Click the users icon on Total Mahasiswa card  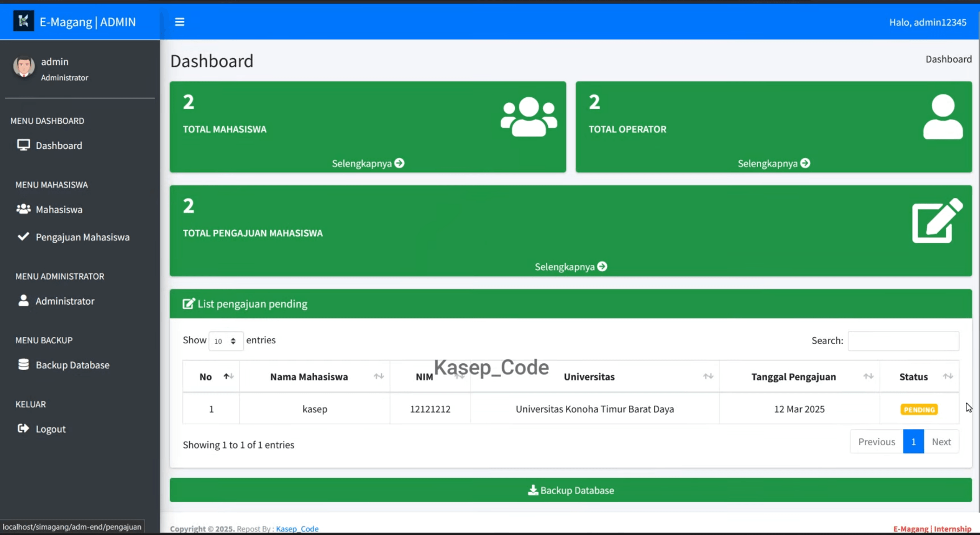[x=529, y=117]
